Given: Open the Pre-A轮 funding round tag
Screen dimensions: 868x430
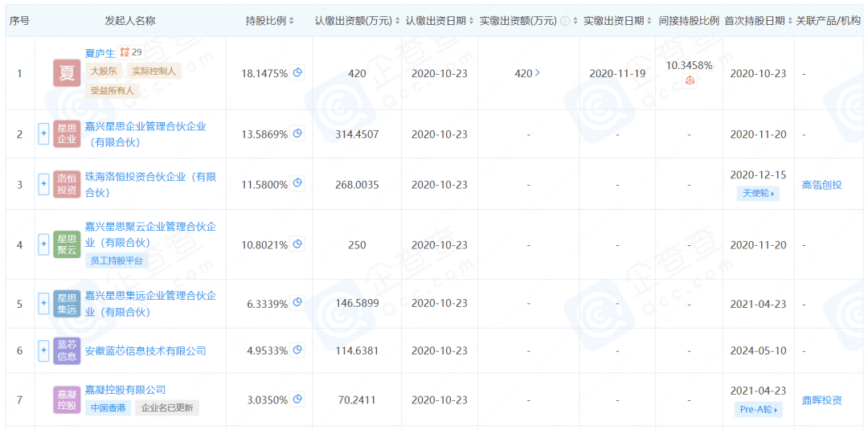Looking at the screenshot, I should [x=758, y=409].
